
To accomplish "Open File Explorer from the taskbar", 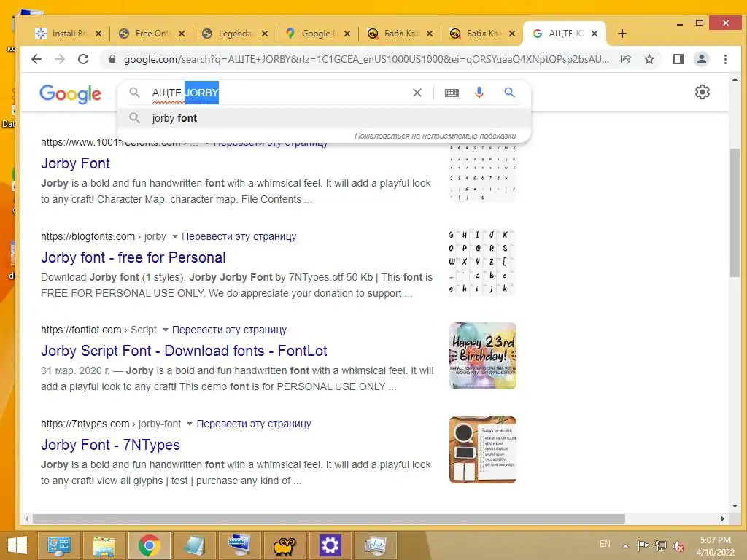I will click(104, 545).
